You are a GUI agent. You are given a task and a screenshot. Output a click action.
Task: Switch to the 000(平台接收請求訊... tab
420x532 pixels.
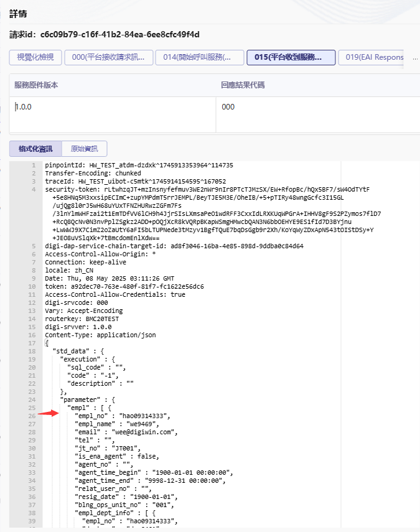click(x=108, y=58)
